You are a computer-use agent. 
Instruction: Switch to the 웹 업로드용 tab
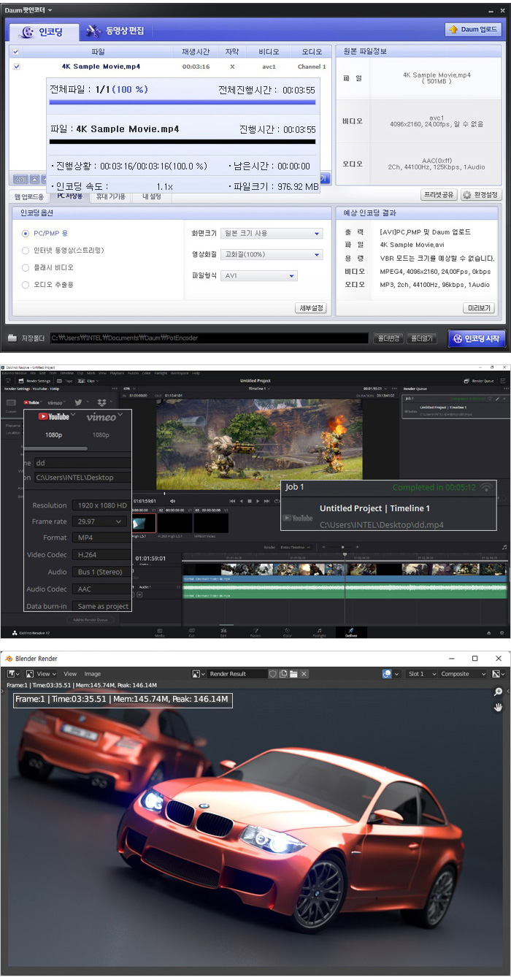coord(30,196)
